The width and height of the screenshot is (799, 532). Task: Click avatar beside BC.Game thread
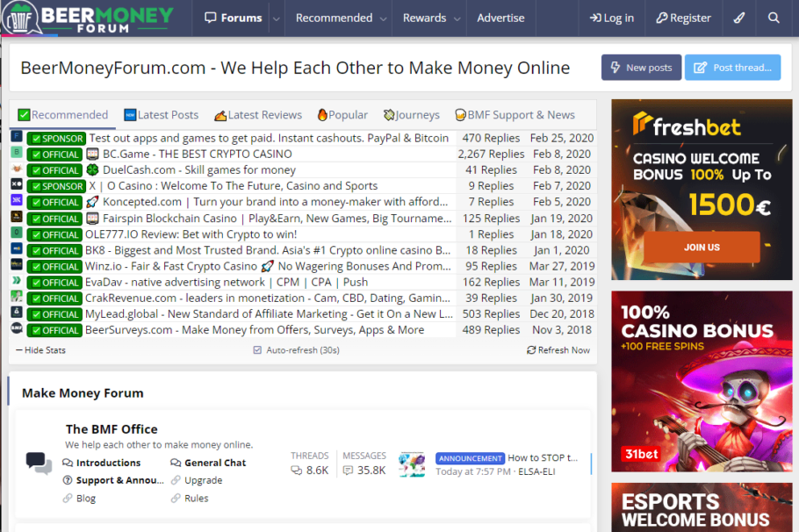point(17,152)
